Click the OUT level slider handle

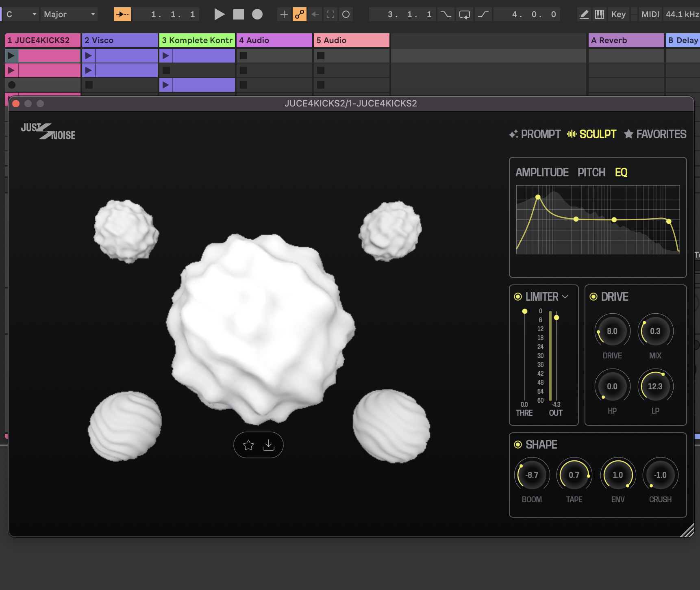[557, 317]
